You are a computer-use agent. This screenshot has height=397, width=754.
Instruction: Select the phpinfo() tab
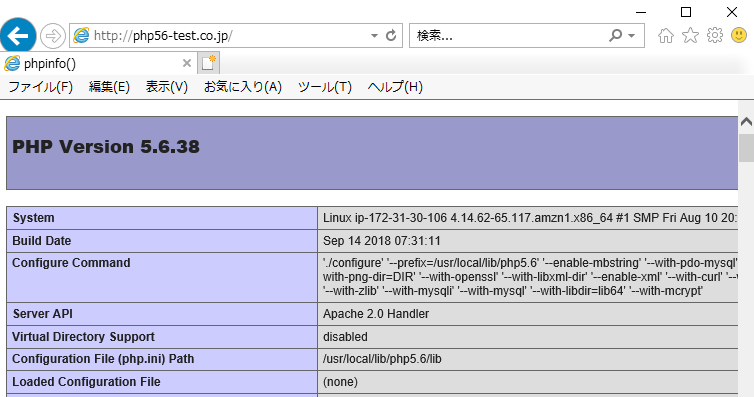(98, 63)
